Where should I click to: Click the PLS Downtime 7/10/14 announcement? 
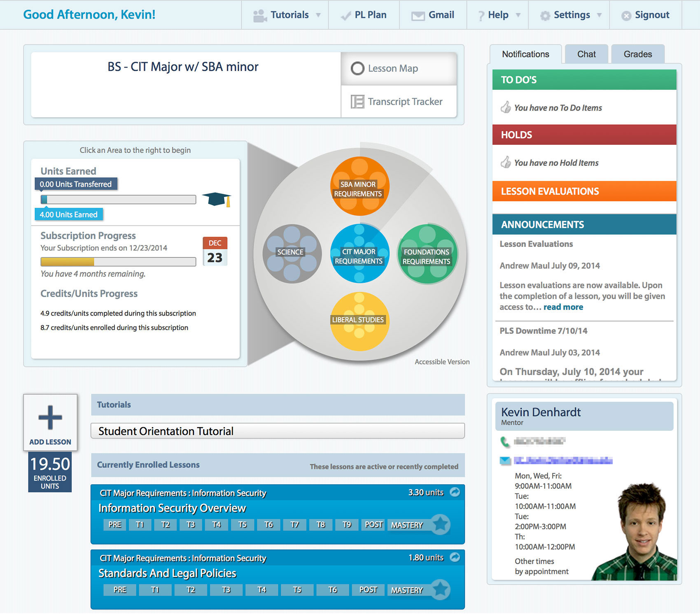pos(544,331)
